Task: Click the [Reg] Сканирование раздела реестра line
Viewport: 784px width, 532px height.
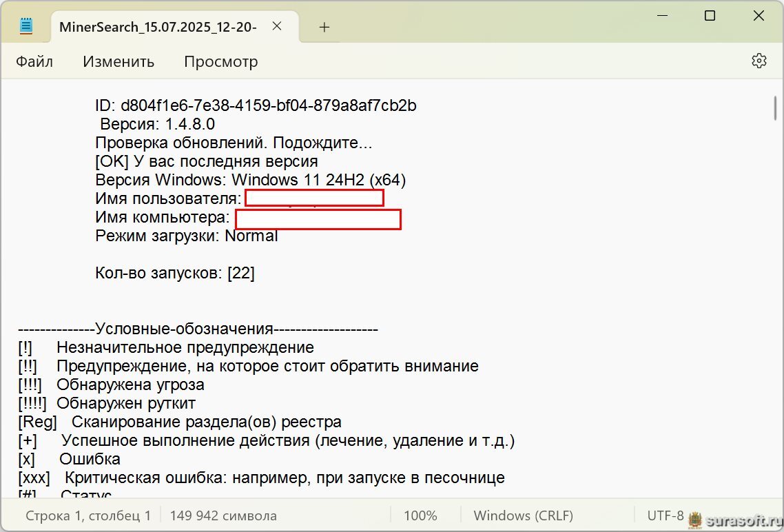Action: coord(180,422)
